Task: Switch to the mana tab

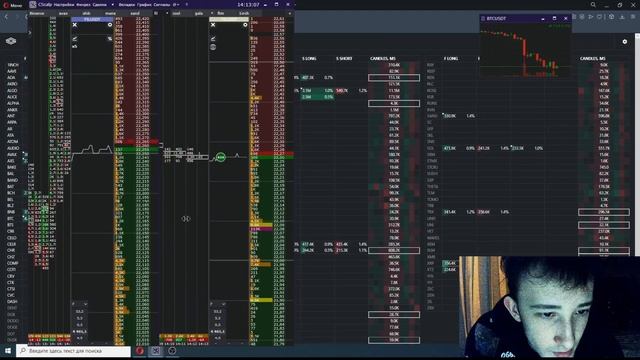Action: (110, 13)
